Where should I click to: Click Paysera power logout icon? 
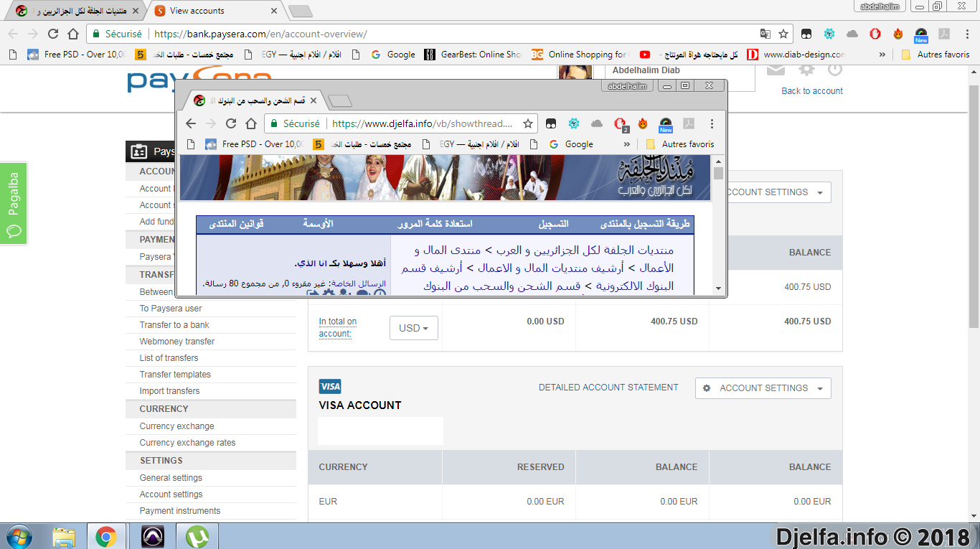click(x=834, y=70)
